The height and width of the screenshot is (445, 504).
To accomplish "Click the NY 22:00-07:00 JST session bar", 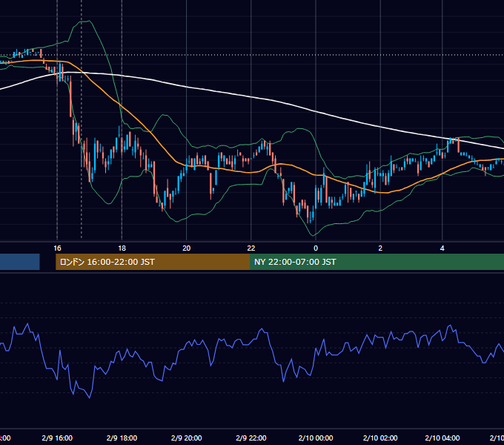I will [377, 262].
